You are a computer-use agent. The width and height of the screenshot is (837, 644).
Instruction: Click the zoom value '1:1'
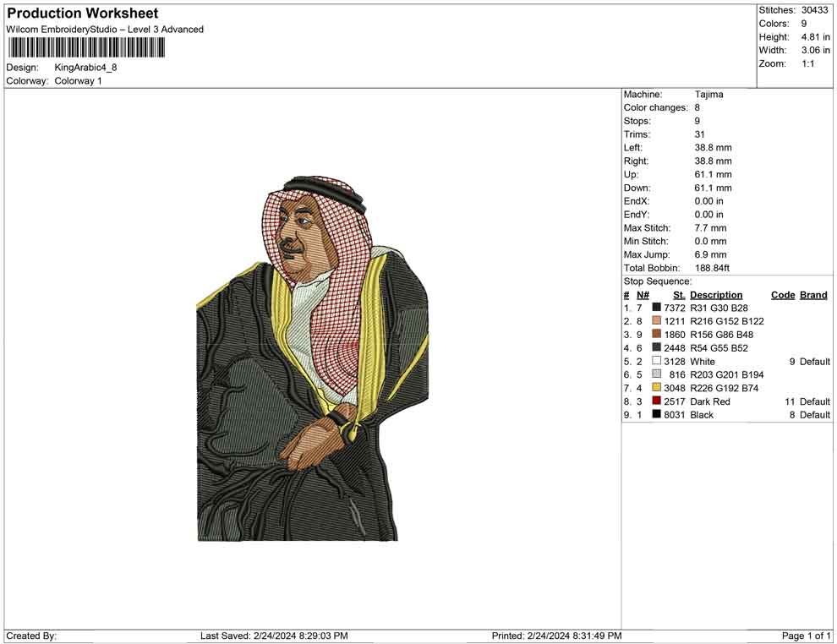tap(807, 63)
